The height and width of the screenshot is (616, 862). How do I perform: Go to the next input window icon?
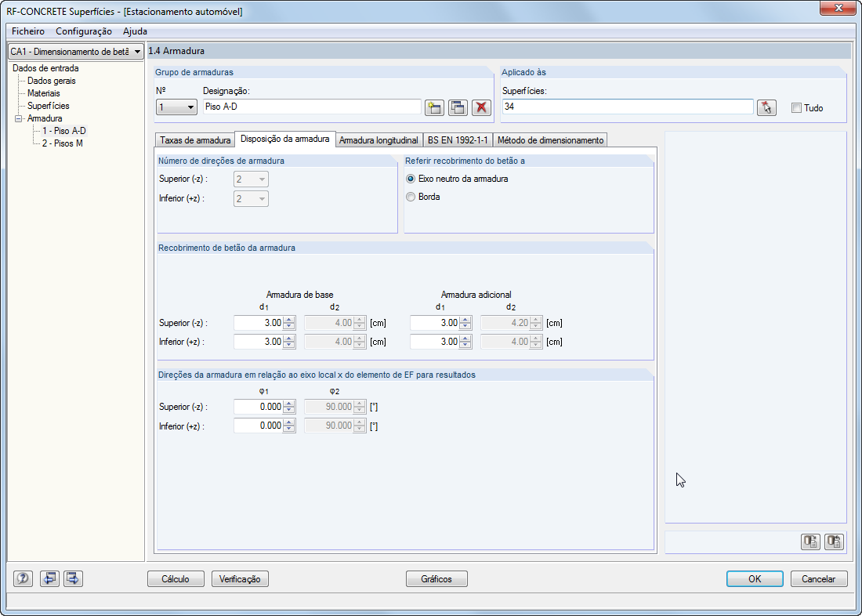(73, 578)
